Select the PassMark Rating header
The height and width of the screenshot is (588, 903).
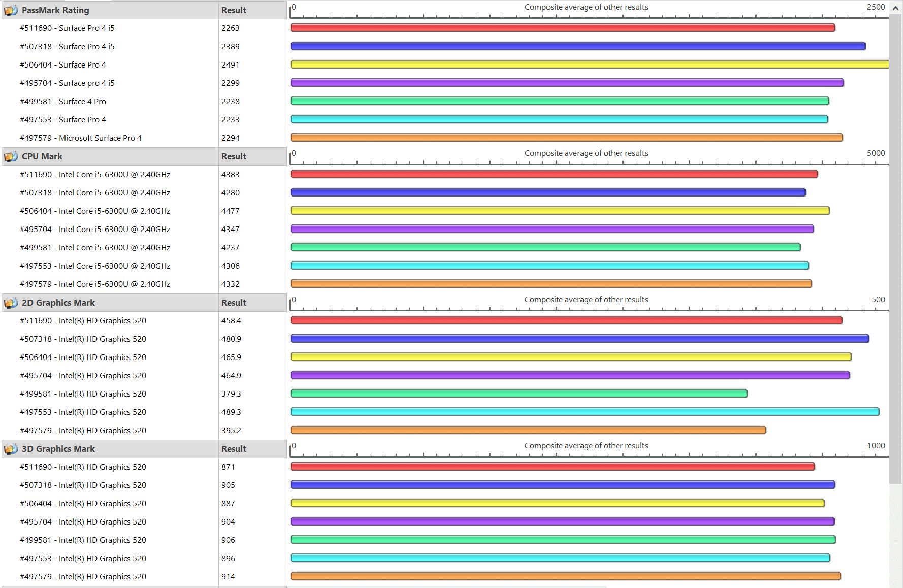[x=55, y=10]
